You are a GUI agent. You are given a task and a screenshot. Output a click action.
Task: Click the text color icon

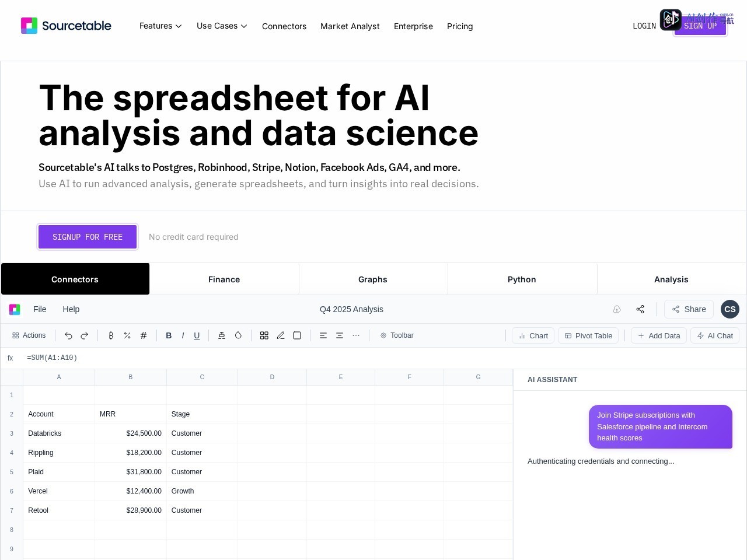[x=222, y=335]
